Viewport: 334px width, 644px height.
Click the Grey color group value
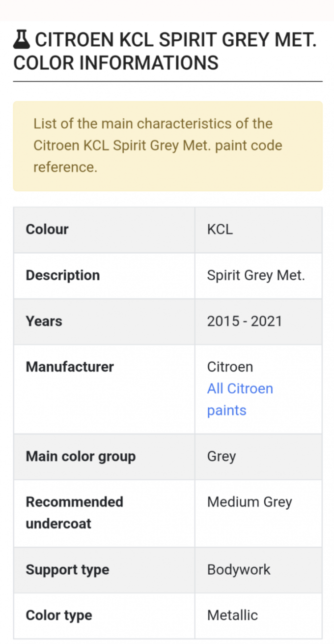coord(222,457)
